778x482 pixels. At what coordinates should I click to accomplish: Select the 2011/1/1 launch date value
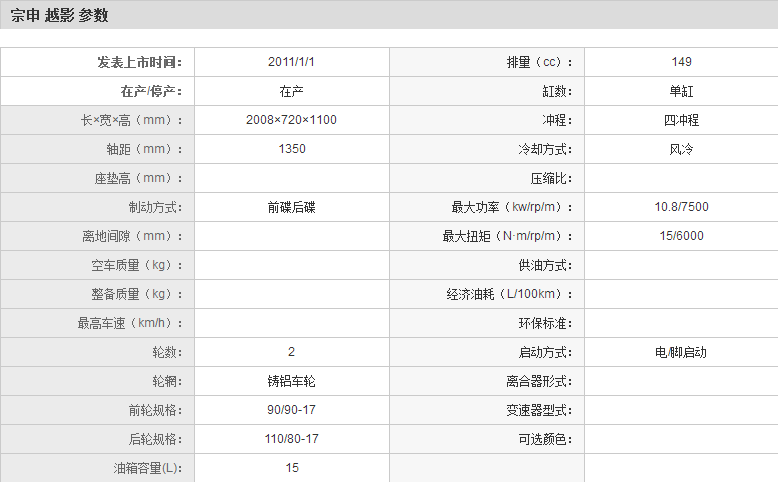[x=291, y=62]
